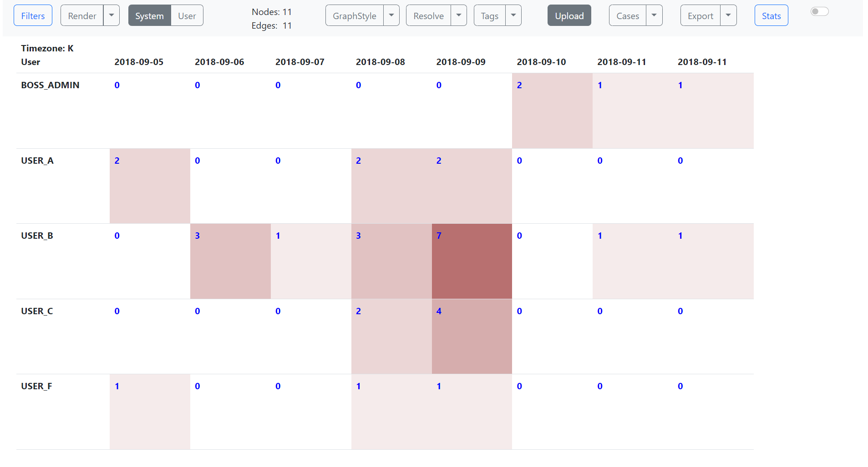Expand the Resolve dropdown arrow
Viewport: 868px width, 467px height.
[x=459, y=15]
